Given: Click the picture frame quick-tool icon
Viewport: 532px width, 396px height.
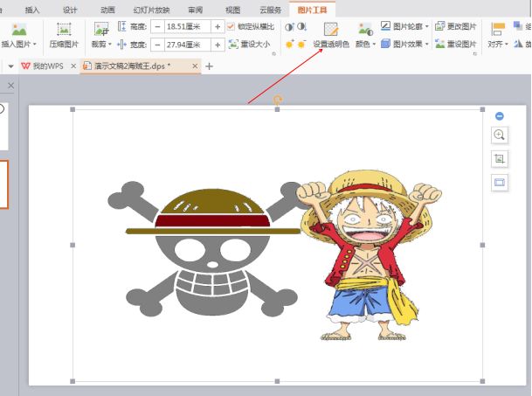Looking at the screenshot, I should 500,183.
